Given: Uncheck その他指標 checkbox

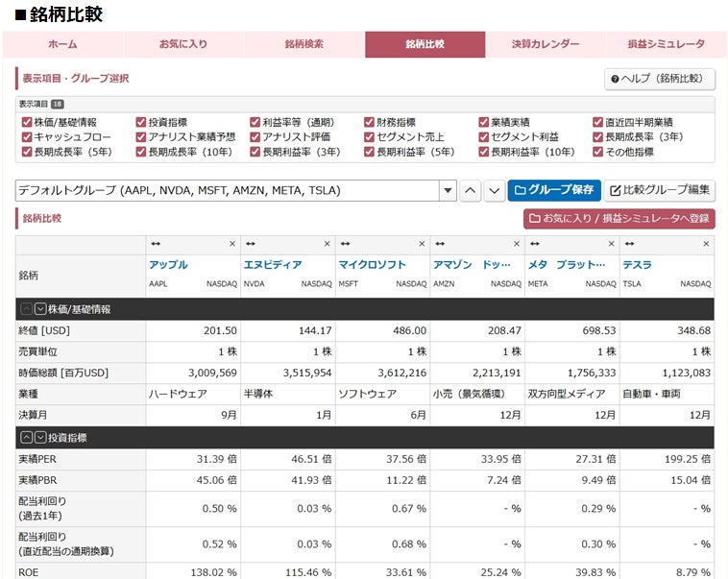Looking at the screenshot, I should tap(598, 152).
